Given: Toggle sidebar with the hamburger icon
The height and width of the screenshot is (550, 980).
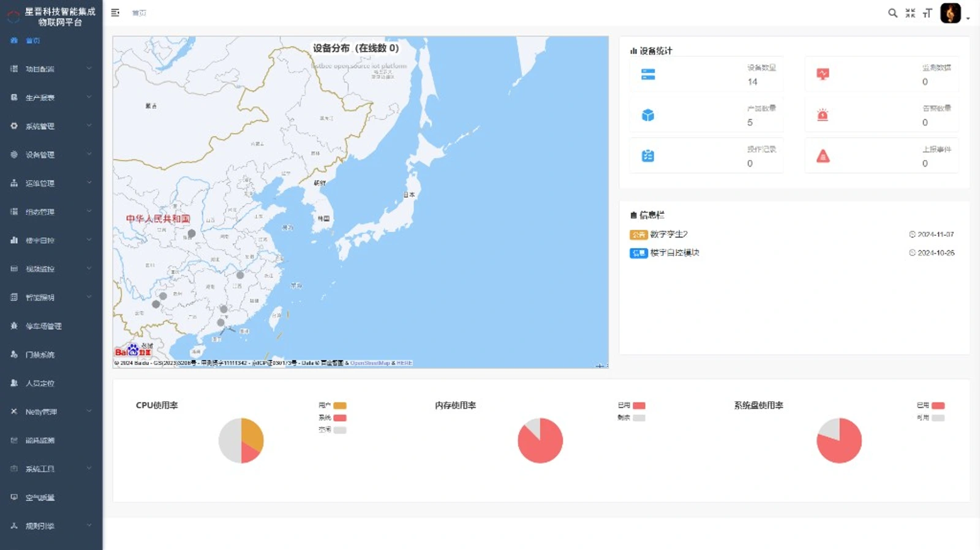Looking at the screenshot, I should [115, 12].
